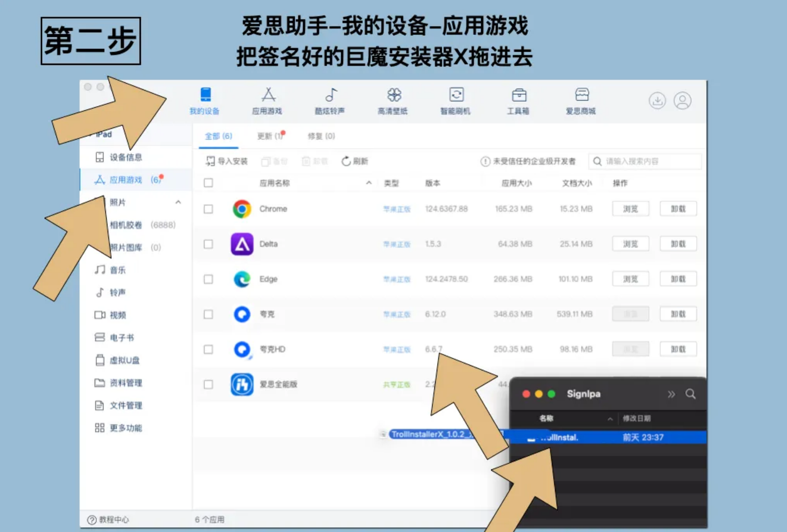787x532 pixels.
Task: Switch to the 修复 (0) tab
Action: click(x=321, y=136)
